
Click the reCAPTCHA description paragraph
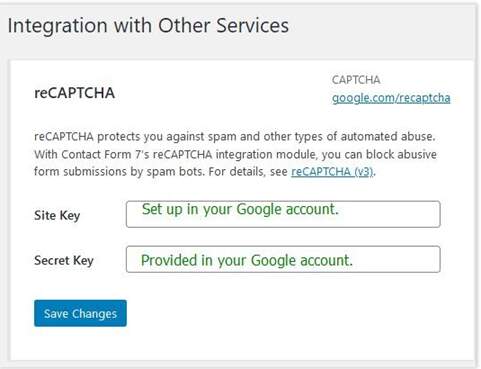coord(235,154)
